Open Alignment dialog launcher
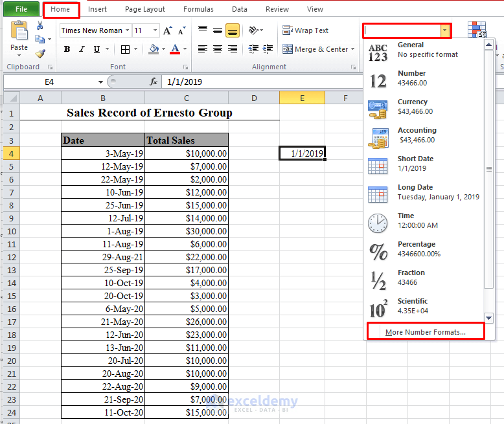 click(353, 67)
